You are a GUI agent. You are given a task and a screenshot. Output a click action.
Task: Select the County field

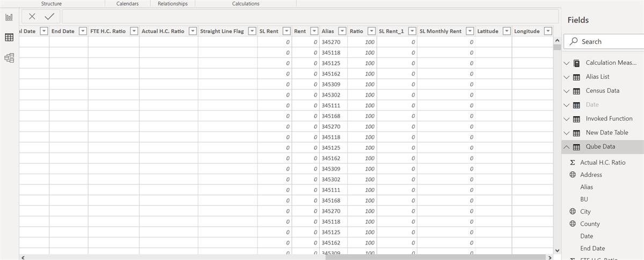(x=590, y=224)
